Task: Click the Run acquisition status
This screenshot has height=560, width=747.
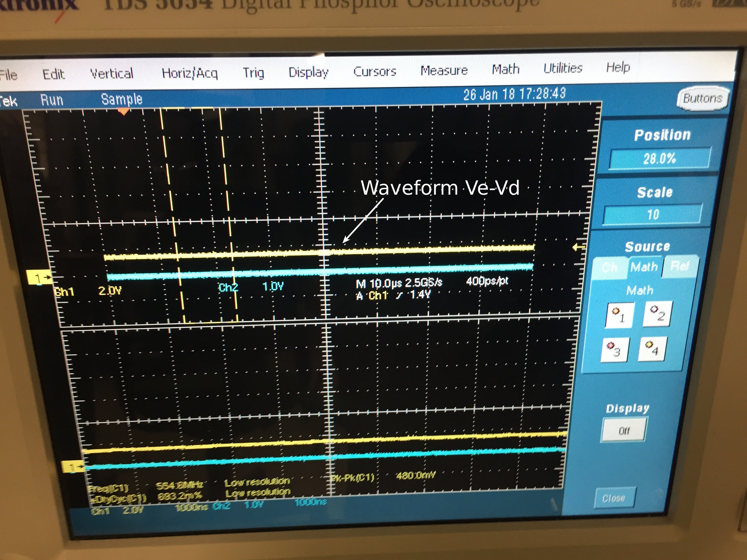Action: click(x=52, y=100)
